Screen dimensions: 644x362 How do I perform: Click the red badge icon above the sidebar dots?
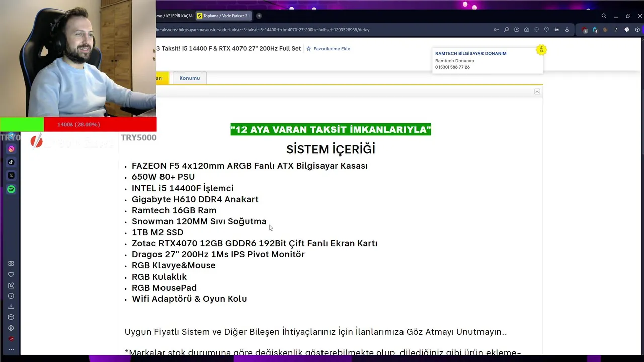point(11,339)
